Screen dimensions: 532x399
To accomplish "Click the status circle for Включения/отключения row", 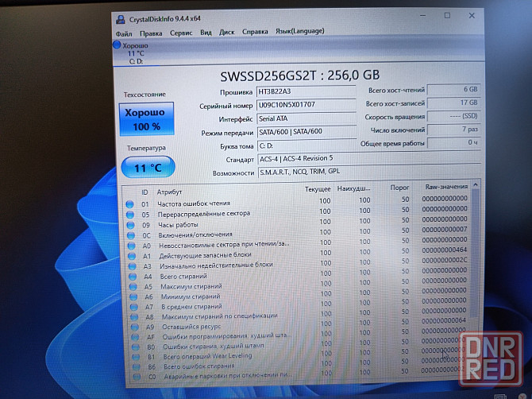I will click(x=130, y=234).
